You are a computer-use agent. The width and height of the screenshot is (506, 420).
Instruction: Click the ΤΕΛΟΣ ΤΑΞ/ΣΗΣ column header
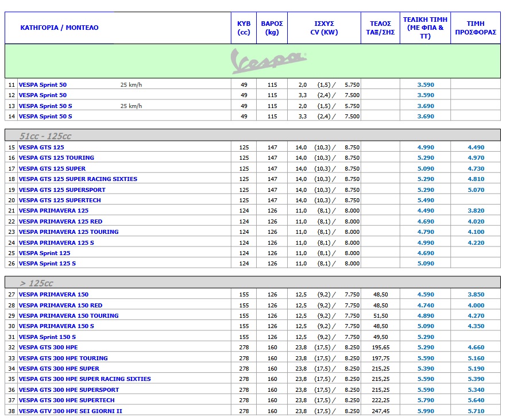pyautogui.click(x=380, y=28)
